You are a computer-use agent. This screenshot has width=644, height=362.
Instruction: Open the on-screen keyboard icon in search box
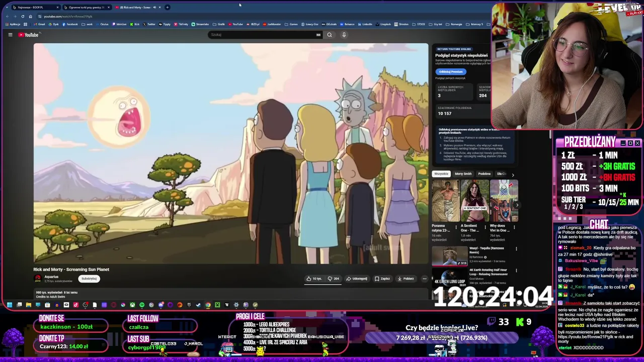point(318,35)
